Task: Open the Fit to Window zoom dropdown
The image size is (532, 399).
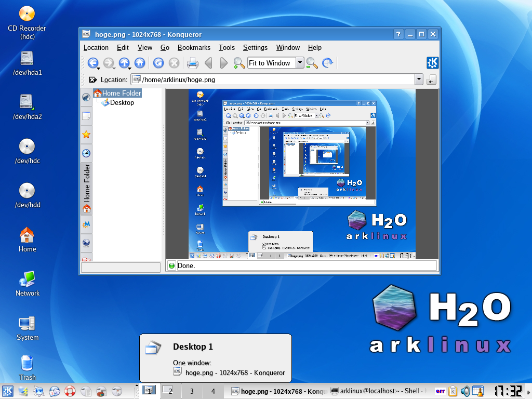Action: (300, 63)
